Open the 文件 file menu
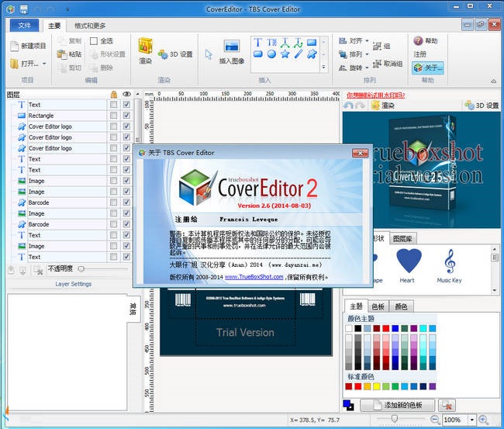 pyautogui.click(x=24, y=25)
